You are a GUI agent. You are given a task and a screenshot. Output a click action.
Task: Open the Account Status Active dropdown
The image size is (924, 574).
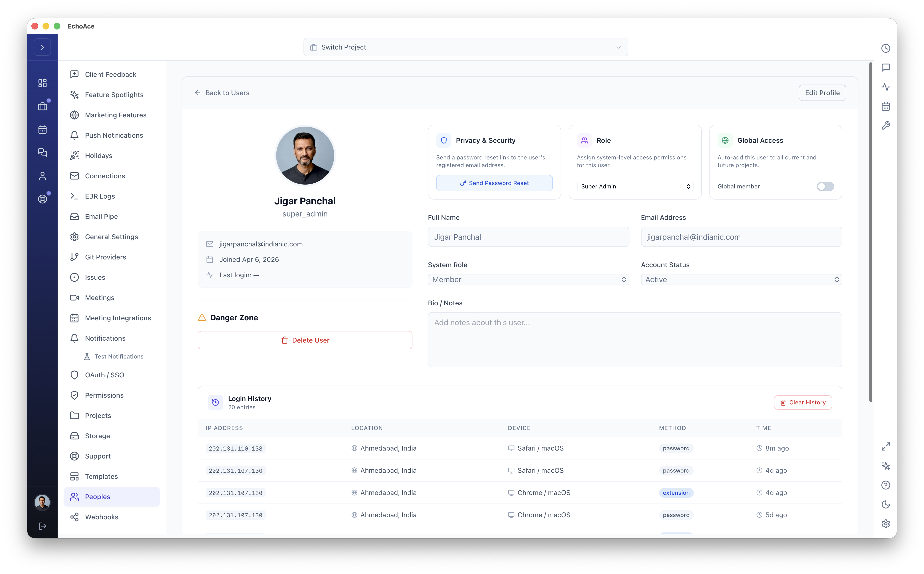pos(741,280)
